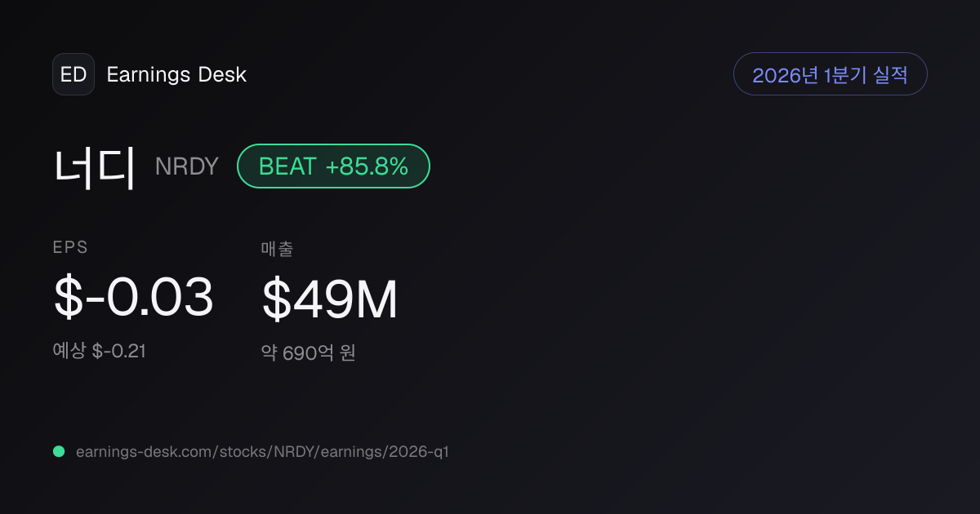Click the word BEAT in the green badge

click(x=287, y=166)
